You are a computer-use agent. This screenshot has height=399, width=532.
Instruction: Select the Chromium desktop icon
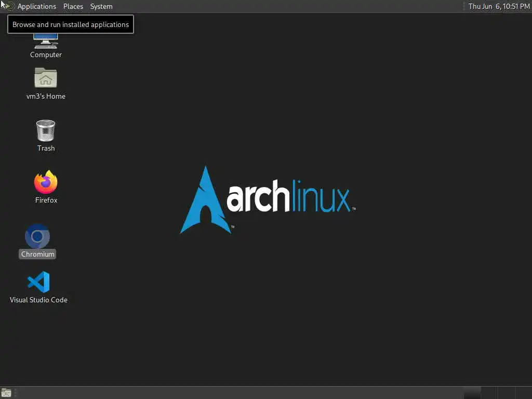pos(37,241)
